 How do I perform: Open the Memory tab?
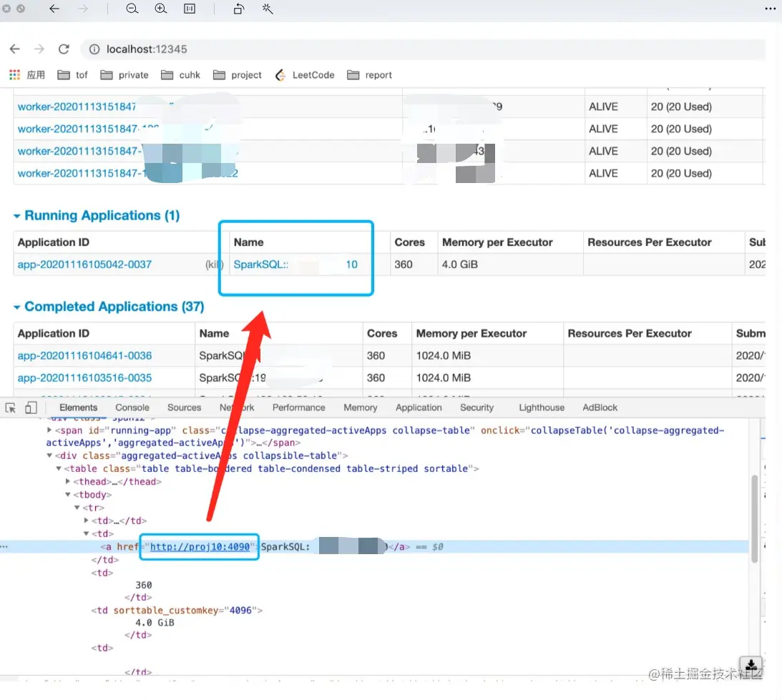360,408
